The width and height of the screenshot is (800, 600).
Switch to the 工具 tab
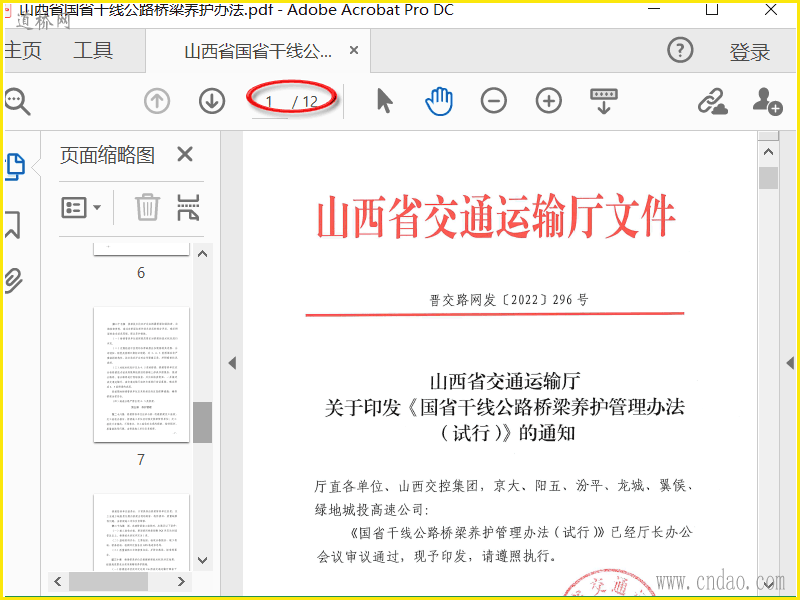[93, 51]
